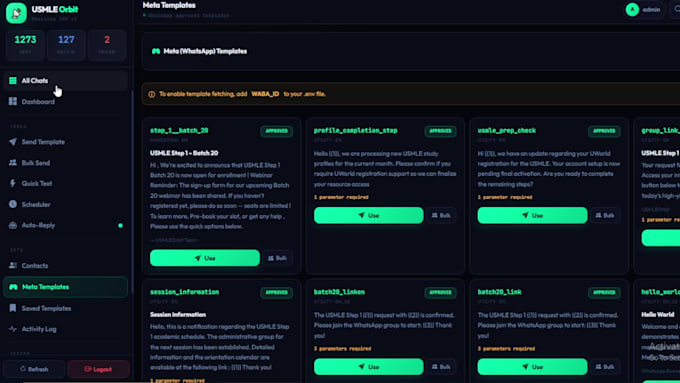The image size is (680, 383).
Task: Use the batch20_linken template
Action: click(x=369, y=367)
